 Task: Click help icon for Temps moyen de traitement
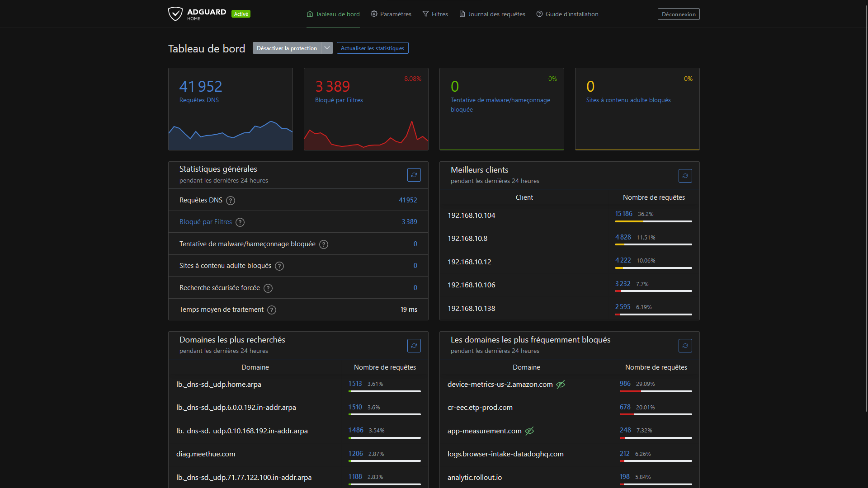272,310
